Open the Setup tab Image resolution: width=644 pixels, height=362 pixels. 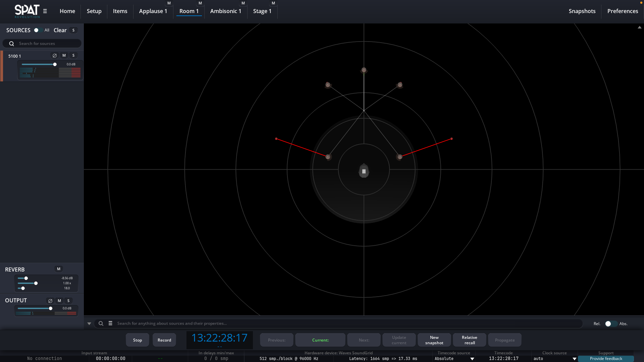[94, 11]
